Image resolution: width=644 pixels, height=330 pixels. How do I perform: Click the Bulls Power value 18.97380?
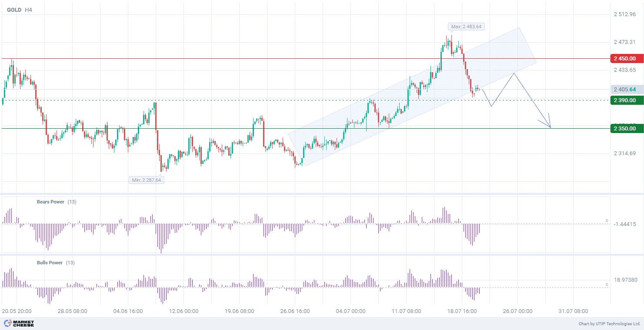tap(626, 280)
